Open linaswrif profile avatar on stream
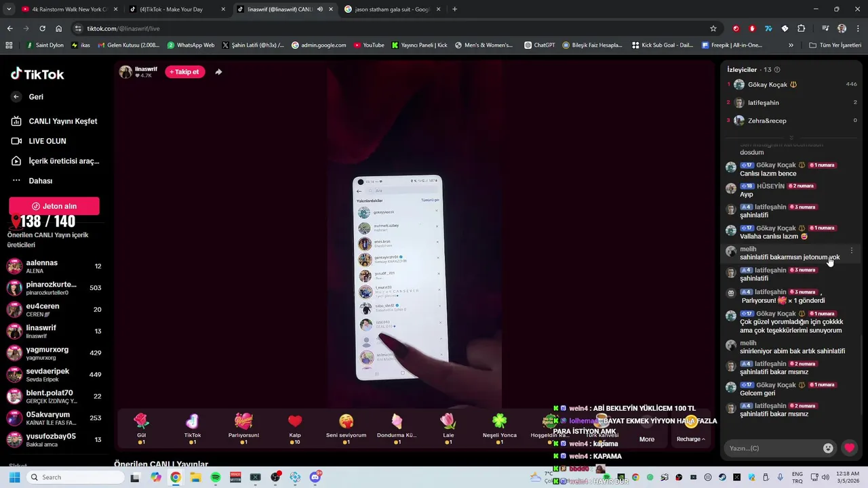 (125, 72)
